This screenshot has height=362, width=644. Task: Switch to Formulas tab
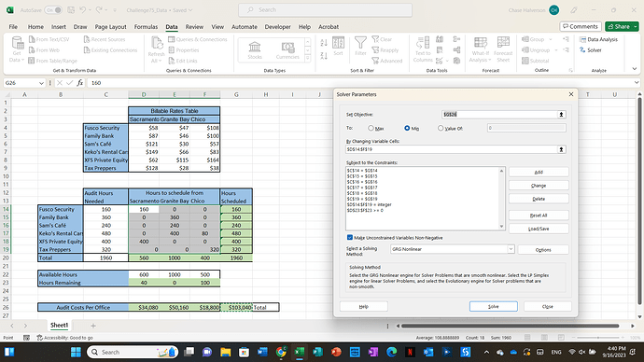click(x=146, y=27)
